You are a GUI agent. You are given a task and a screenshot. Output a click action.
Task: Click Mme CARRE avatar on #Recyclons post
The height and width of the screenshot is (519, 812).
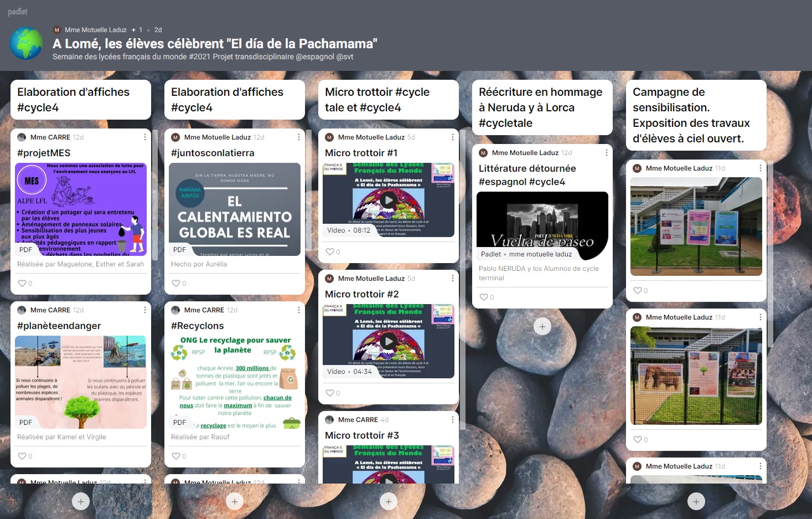[x=175, y=310]
